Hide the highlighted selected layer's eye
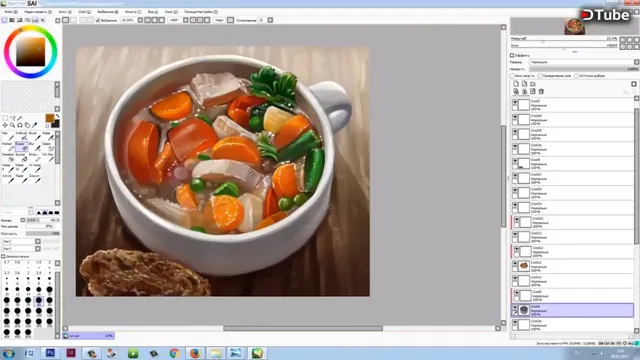Viewport: 640px width, 360px height. [x=515, y=308]
